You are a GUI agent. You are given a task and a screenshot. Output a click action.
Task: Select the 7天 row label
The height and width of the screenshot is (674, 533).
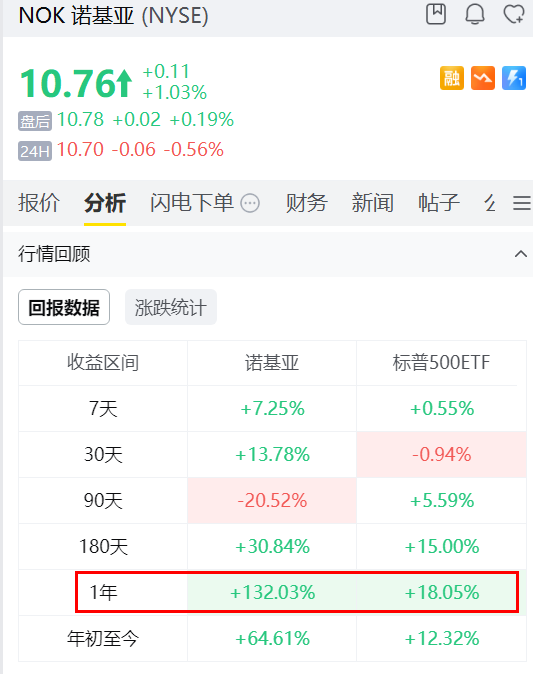click(x=103, y=408)
